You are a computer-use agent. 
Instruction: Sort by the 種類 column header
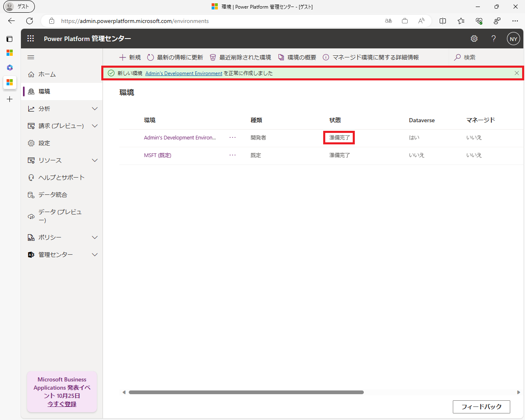coord(256,120)
